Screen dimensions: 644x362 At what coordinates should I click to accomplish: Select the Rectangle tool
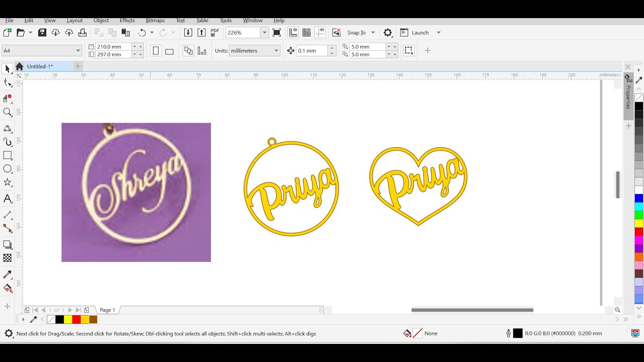(x=7, y=156)
